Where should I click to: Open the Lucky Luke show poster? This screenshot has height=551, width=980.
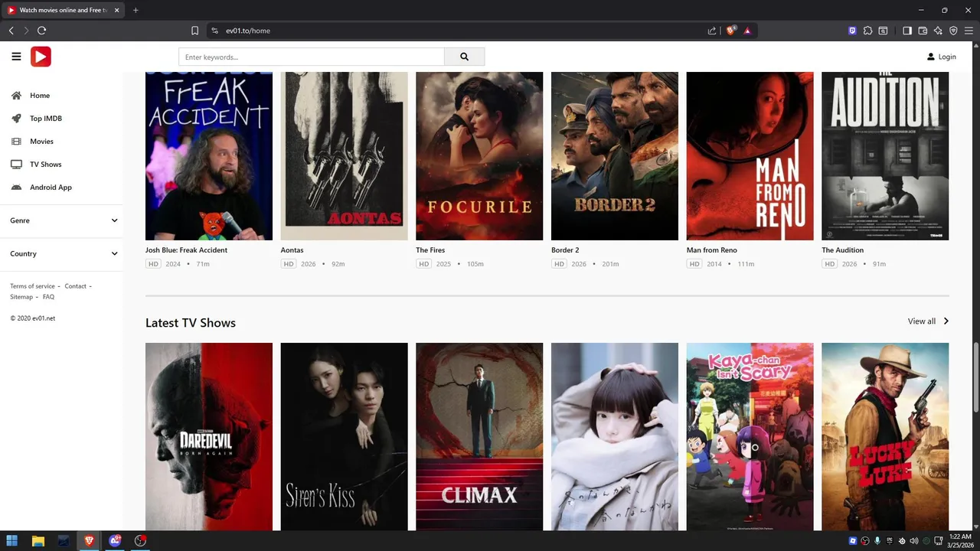(885, 437)
